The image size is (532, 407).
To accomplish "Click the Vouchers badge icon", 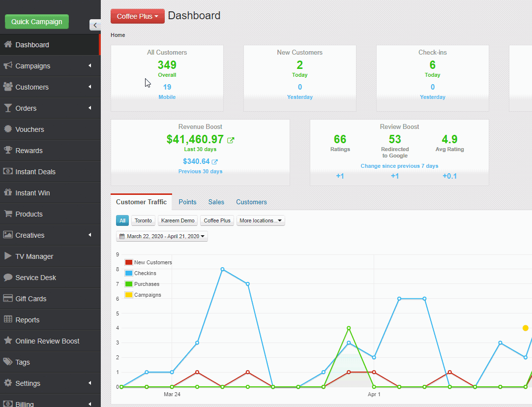I will 8,129.
